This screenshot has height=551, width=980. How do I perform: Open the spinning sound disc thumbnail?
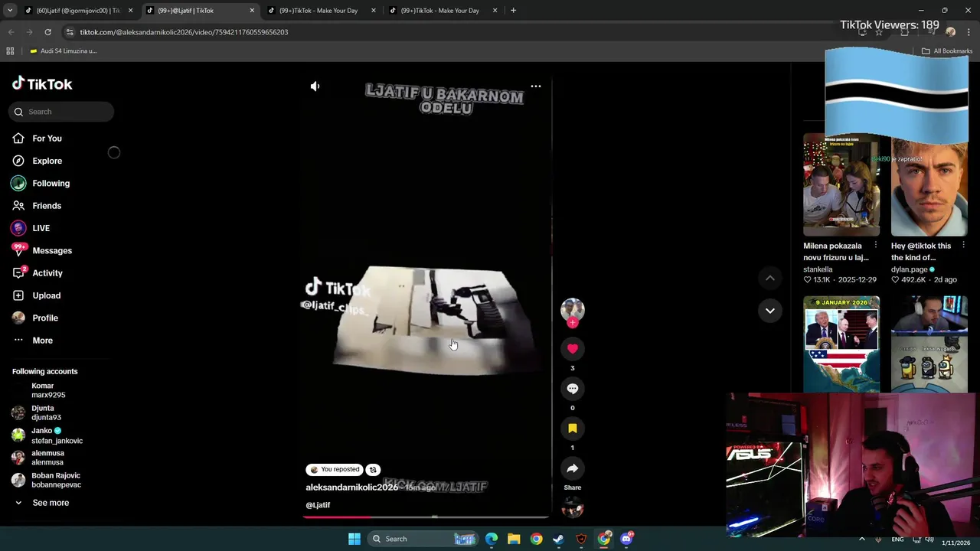572,507
